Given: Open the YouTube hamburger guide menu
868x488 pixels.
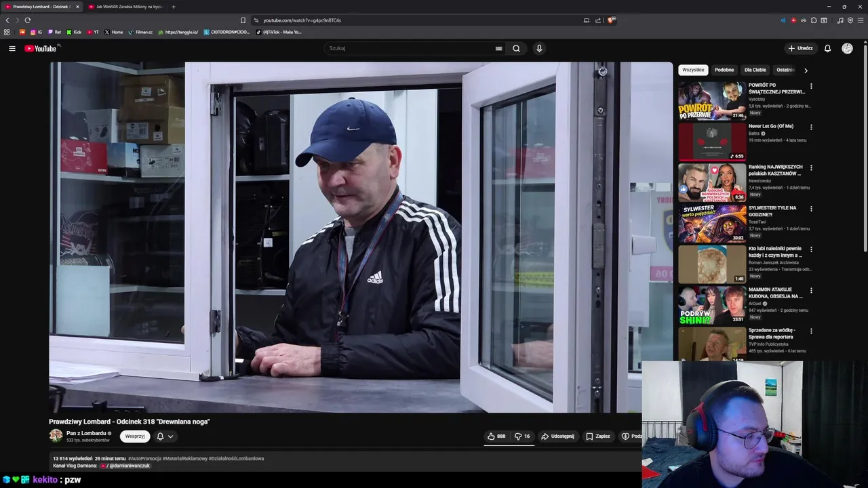Looking at the screenshot, I should (12, 48).
